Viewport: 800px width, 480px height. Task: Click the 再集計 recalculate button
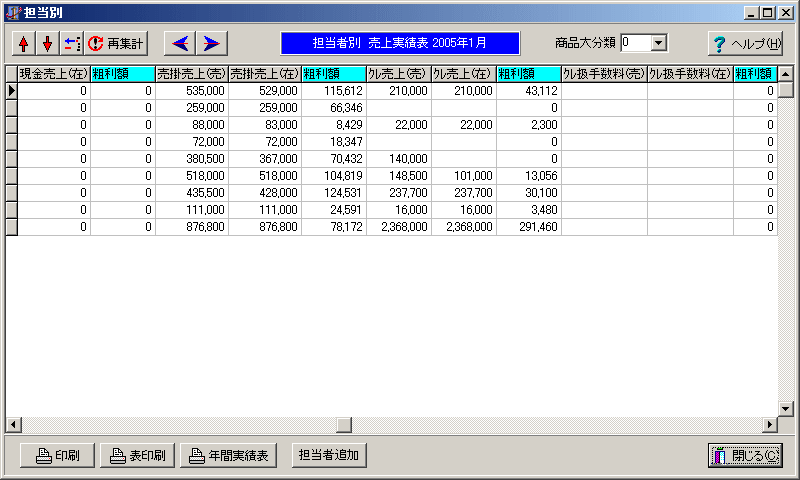click(x=116, y=43)
